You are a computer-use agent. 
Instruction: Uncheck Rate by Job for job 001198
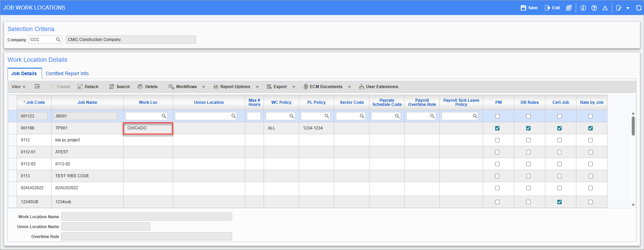tap(590, 128)
